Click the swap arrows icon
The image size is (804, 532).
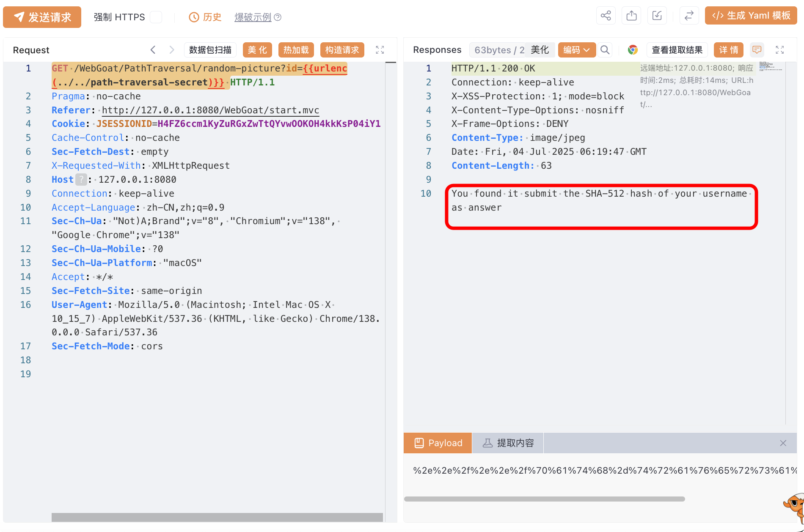coord(689,16)
